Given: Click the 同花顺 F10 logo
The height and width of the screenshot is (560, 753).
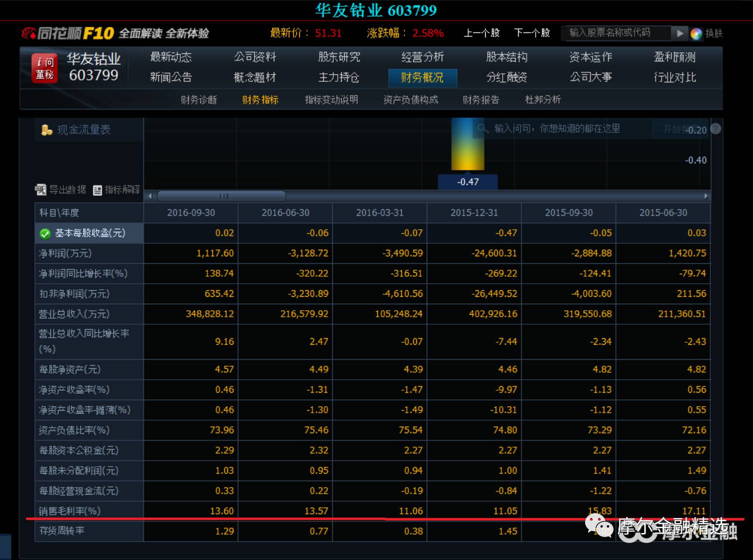Looking at the screenshot, I should click(68, 33).
